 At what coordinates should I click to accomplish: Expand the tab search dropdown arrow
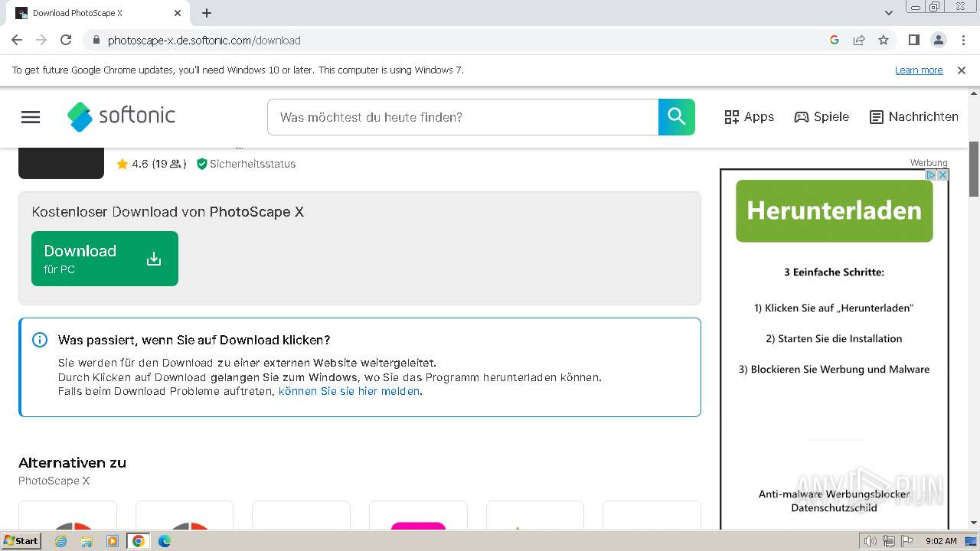(889, 13)
